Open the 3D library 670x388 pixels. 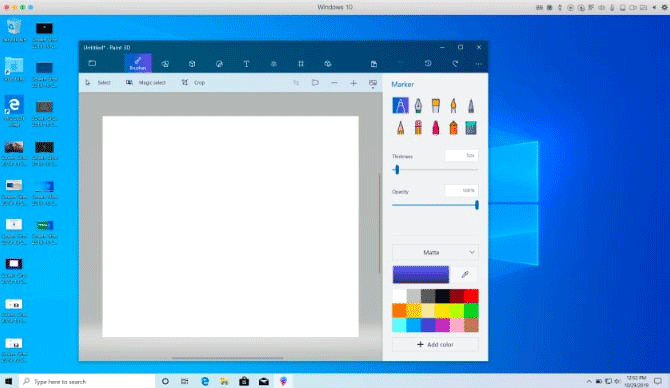pos(328,64)
